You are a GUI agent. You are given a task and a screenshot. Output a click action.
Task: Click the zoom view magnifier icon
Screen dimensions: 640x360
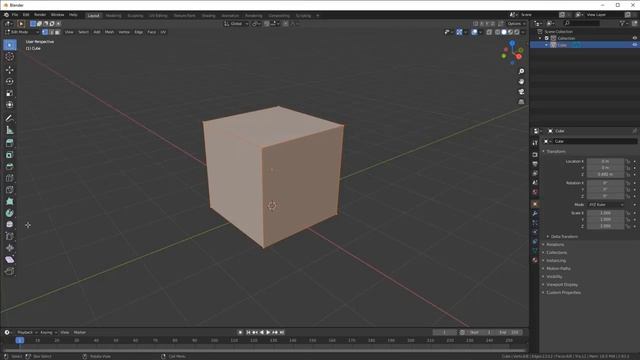pos(521,71)
